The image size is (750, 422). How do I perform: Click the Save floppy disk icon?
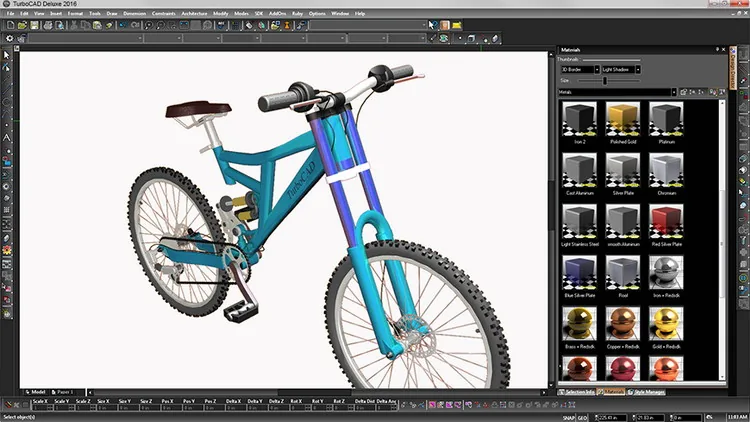34,25
